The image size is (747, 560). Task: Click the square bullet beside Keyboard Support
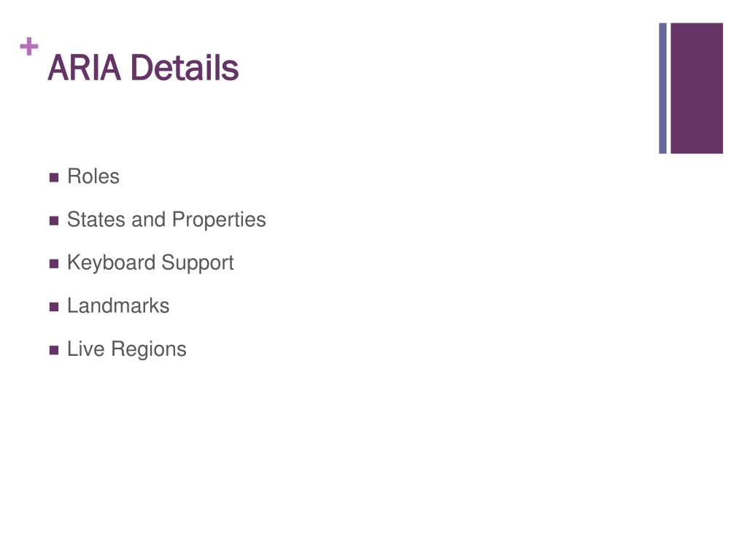54,264
